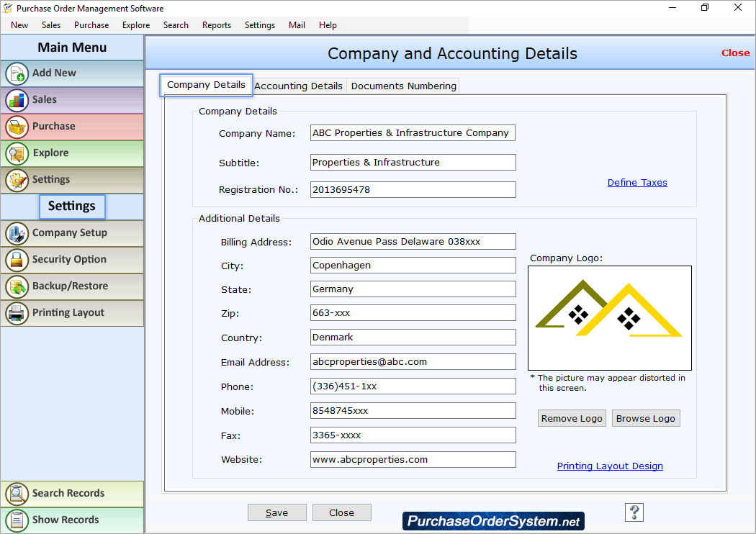
Task: Open the Documents Numbering tab
Action: coord(403,86)
